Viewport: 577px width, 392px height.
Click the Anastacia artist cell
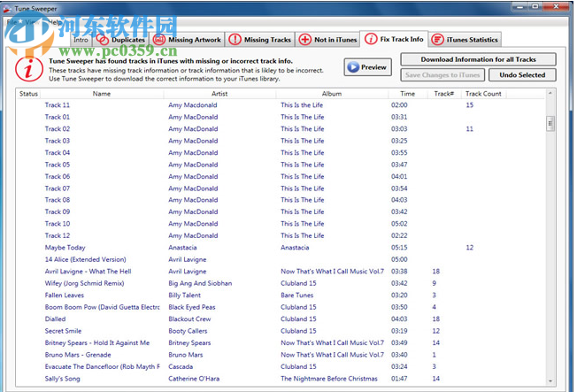click(x=182, y=248)
